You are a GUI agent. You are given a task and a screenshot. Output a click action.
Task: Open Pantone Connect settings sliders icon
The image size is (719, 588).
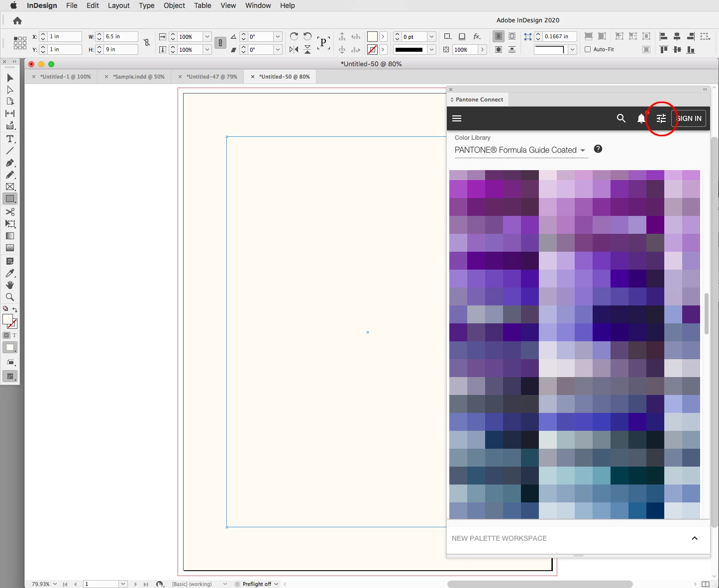(661, 118)
